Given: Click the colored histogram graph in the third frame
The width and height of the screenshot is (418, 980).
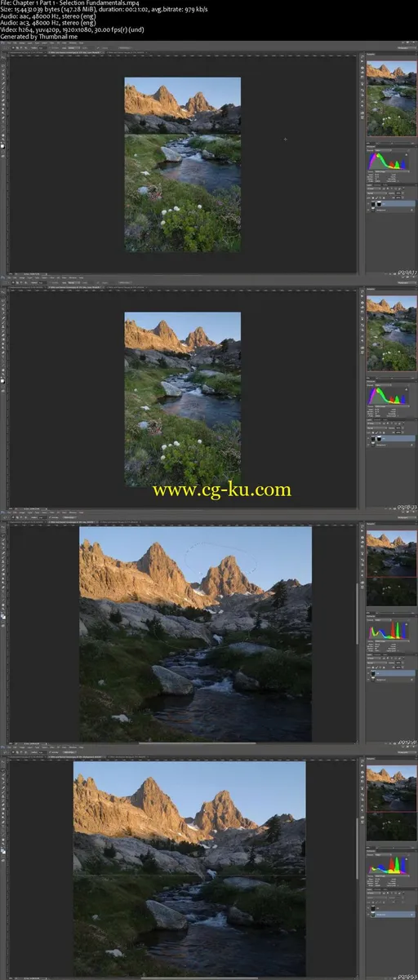Looking at the screenshot, I should tap(389, 631).
